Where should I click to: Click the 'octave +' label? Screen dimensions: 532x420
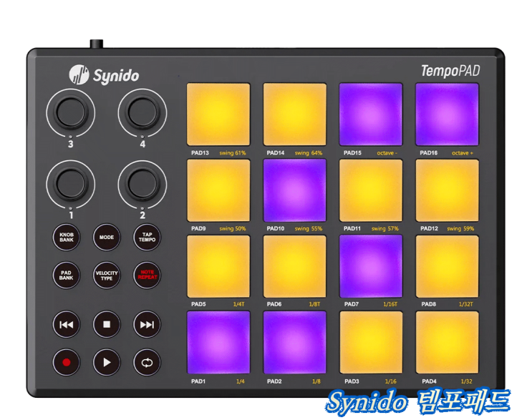click(x=463, y=153)
